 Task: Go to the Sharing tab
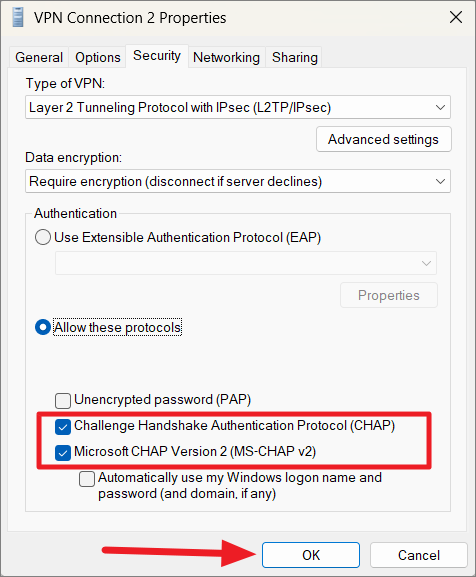295,57
